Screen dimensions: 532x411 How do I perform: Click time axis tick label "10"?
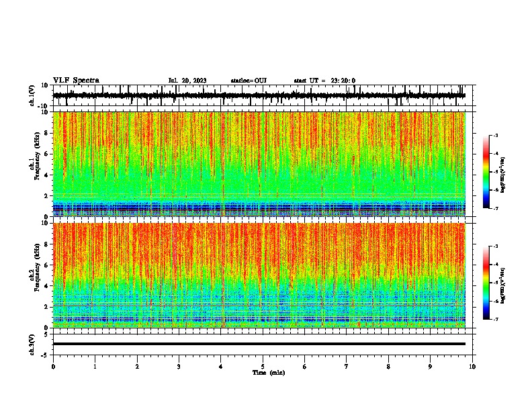[x=472, y=367]
